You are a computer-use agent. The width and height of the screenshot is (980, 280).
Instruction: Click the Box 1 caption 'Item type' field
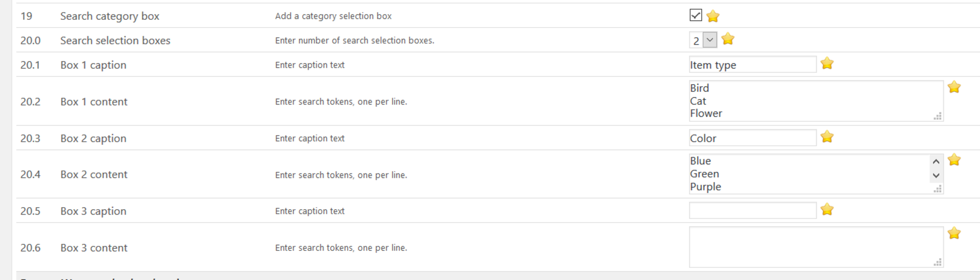[752, 65]
